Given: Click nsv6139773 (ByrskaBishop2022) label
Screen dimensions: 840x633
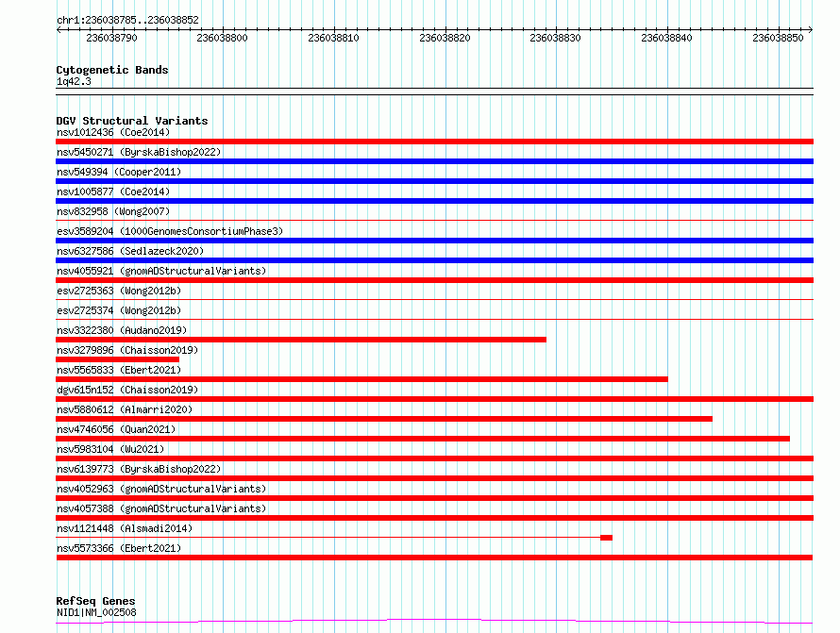Looking at the screenshot, I should (139, 469).
